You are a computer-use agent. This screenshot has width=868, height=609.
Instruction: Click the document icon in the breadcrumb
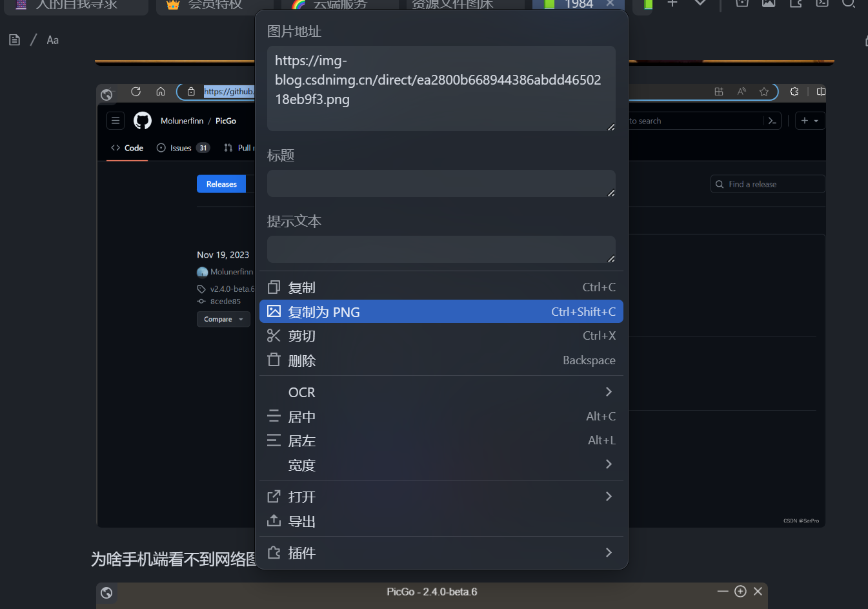point(14,40)
